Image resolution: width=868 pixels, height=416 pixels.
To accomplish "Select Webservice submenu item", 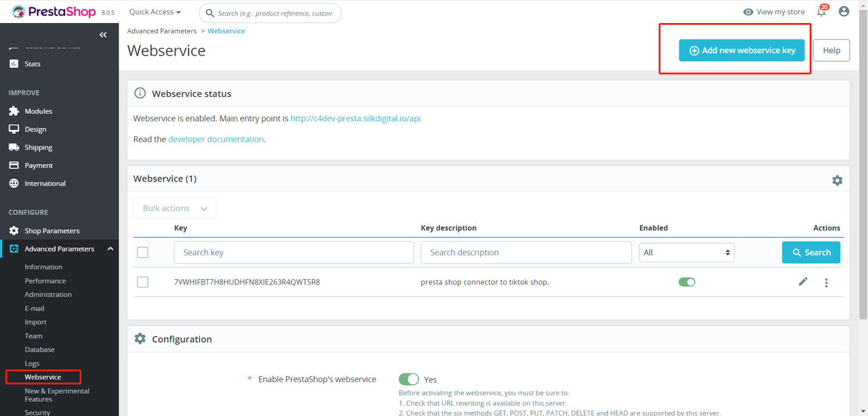I will pos(43,377).
